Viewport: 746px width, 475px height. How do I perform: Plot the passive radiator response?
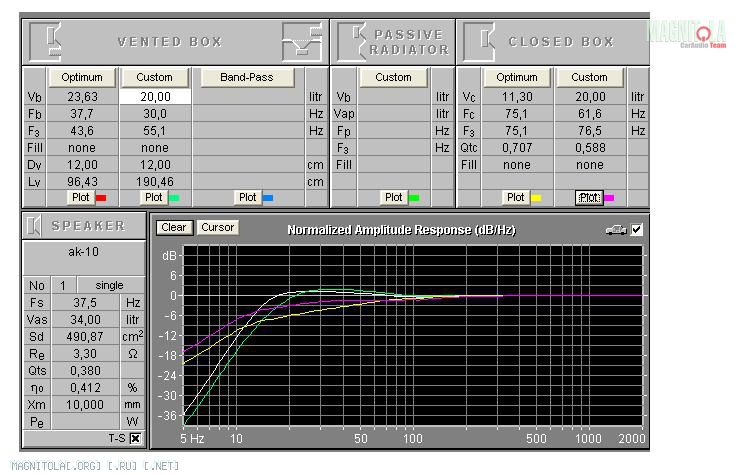(x=394, y=198)
